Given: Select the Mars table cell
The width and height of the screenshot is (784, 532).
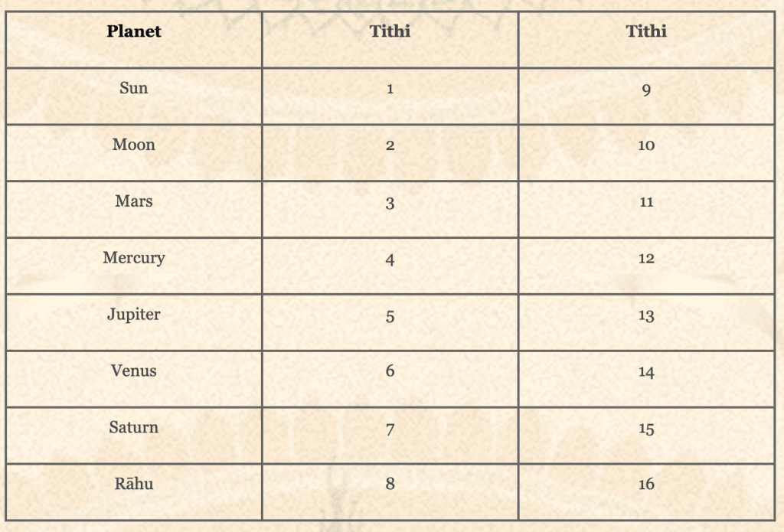Looking at the screenshot, I should click(134, 201).
